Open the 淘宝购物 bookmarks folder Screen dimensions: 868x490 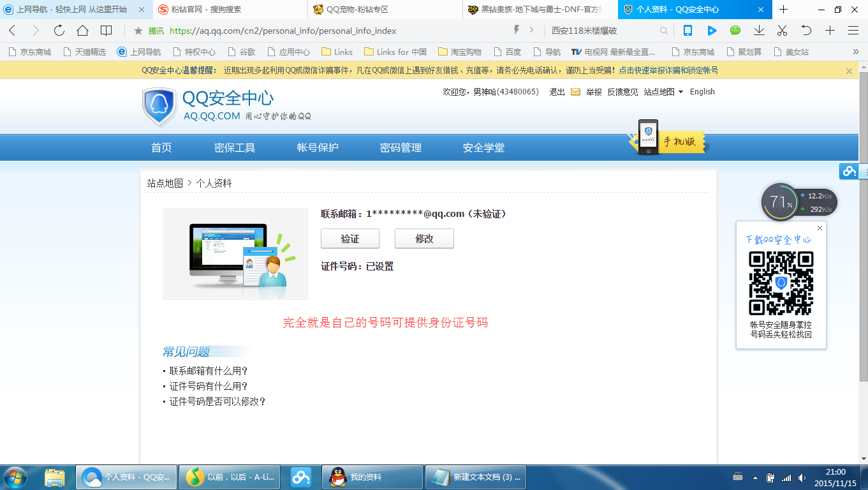coord(459,52)
